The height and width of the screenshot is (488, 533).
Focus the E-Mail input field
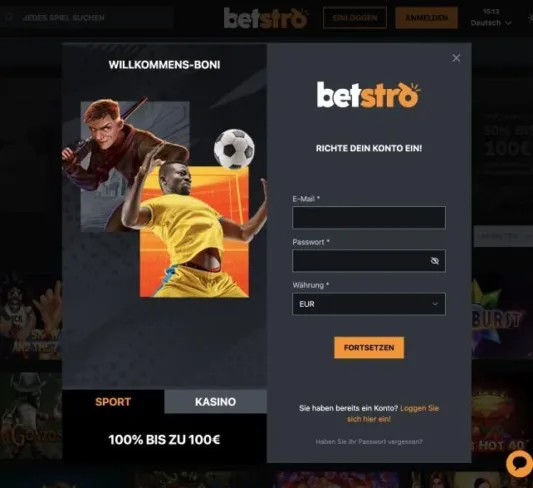[369, 217]
